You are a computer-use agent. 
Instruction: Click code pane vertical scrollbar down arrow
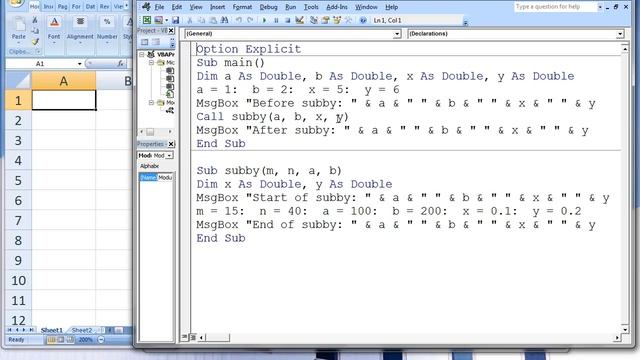tap(625, 329)
